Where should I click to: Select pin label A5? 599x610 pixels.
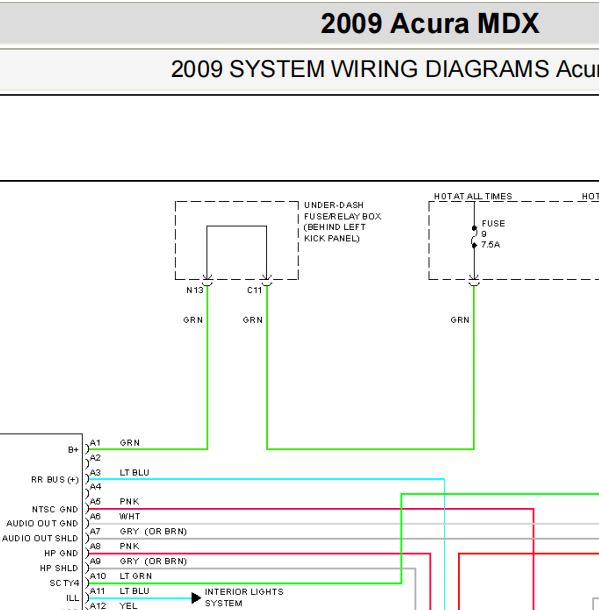point(95,501)
